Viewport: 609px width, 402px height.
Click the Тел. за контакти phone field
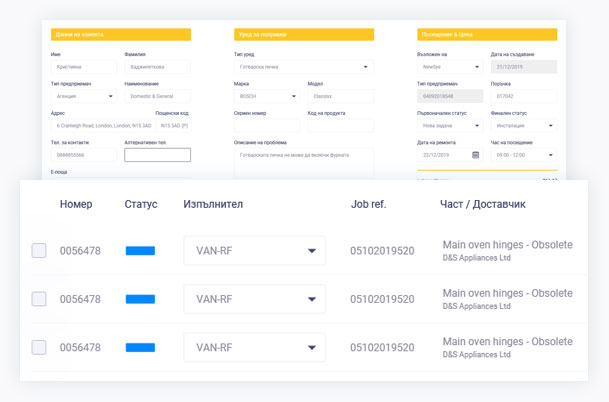pyautogui.click(x=84, y=155)
